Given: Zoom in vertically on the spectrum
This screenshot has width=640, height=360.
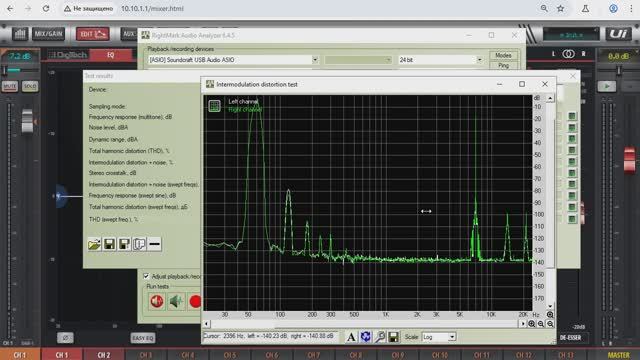Looking at the screenshot, I should tap(550, 315).
